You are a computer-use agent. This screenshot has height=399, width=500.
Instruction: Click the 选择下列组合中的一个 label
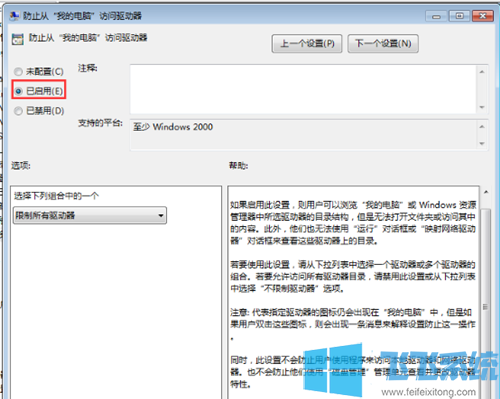(x=56, y=196)
